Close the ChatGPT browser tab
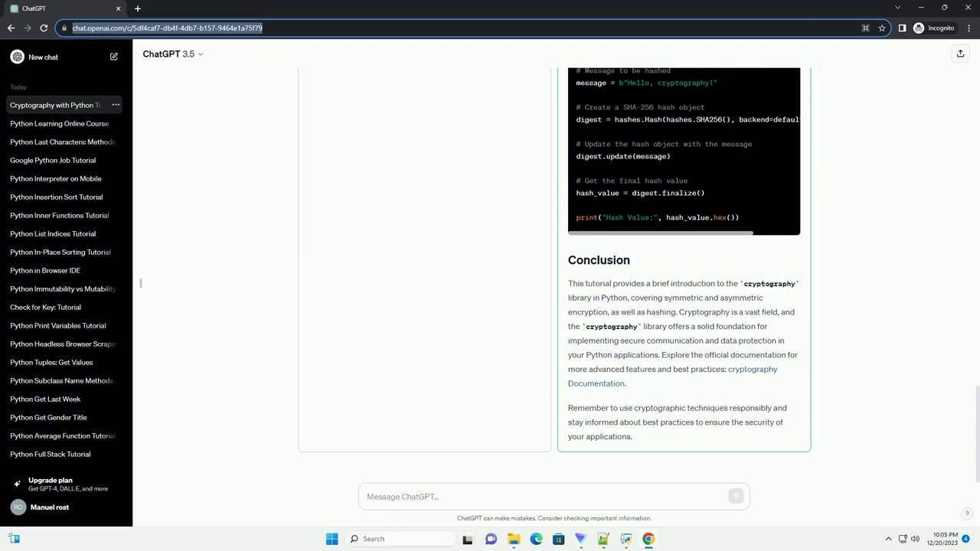Image resolution: width=980 pixels, height=551 pixels. (x=118, y=8)
